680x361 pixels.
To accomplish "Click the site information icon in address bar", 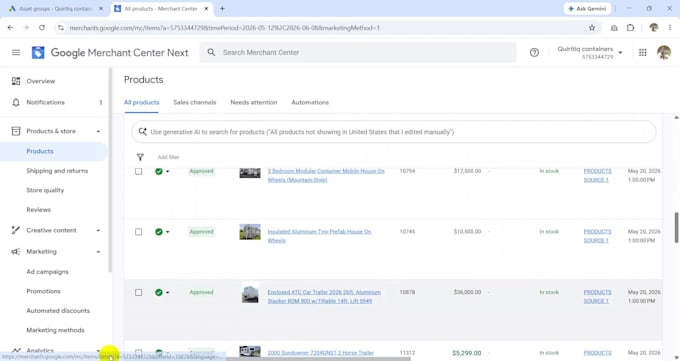I will click(x=61, y=28).
